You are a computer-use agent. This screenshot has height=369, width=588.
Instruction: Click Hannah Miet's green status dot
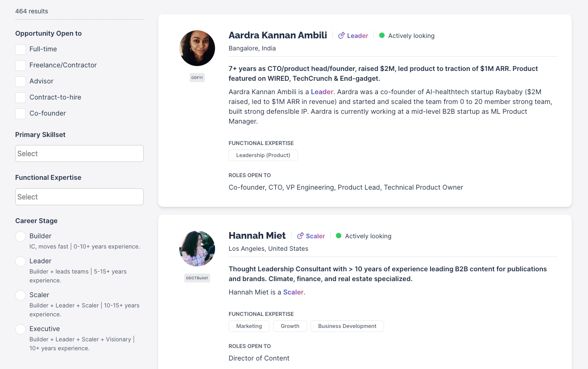point(339,236)
